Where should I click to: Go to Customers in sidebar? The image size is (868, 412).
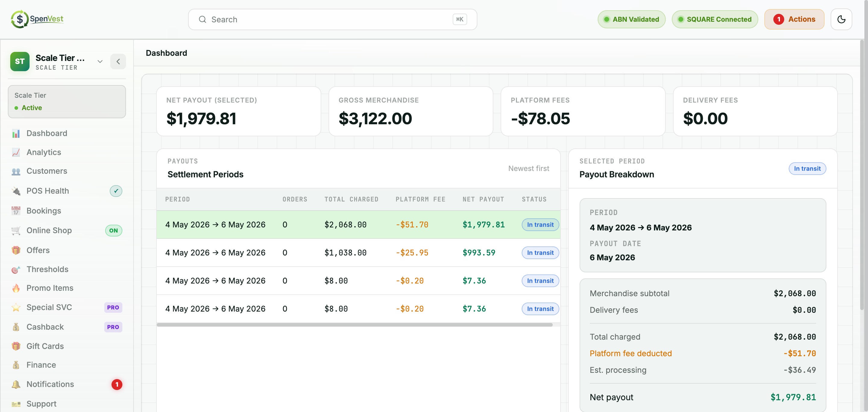tap(67, 171)
